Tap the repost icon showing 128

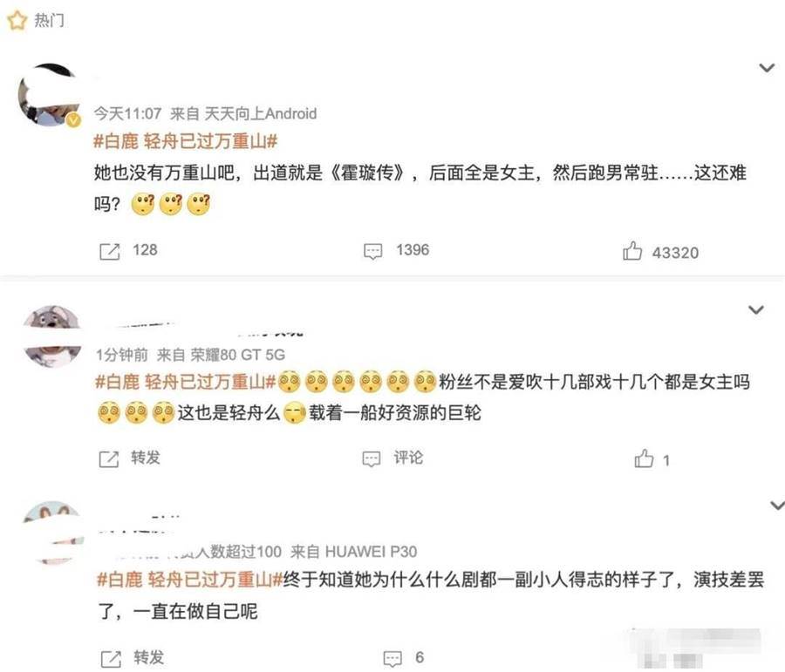[110, 251]
